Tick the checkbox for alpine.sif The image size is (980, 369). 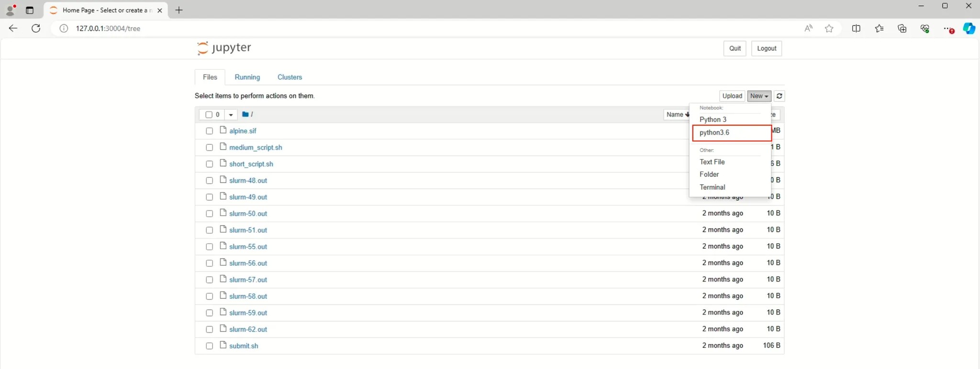pyautogui.click(x=209, y=131)
